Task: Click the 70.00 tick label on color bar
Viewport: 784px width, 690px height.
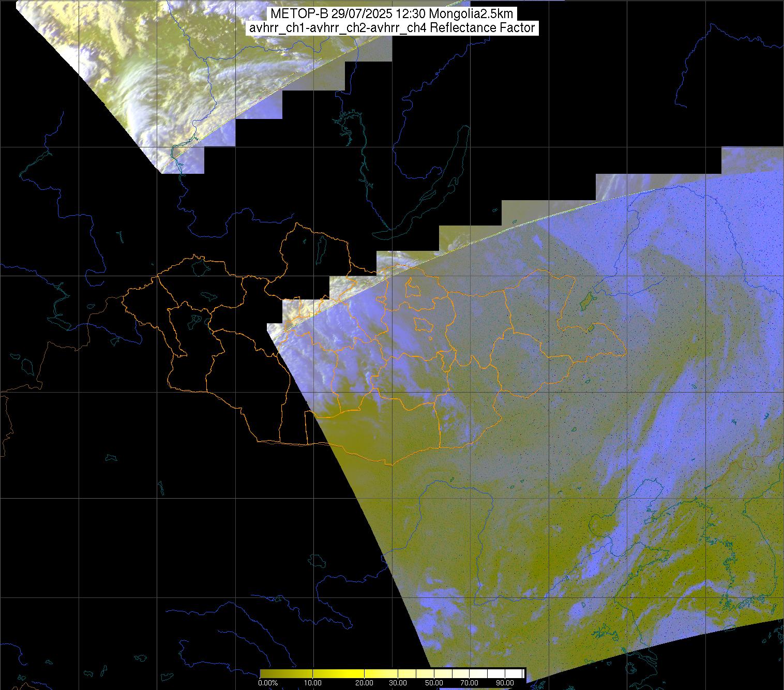Action: click(469, 683)
